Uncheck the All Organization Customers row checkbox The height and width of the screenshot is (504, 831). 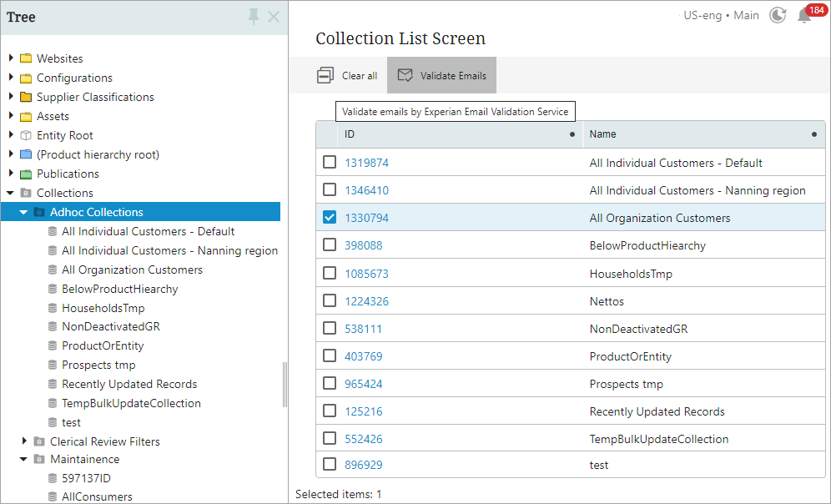pyautogui.click(x=330, y=218)
